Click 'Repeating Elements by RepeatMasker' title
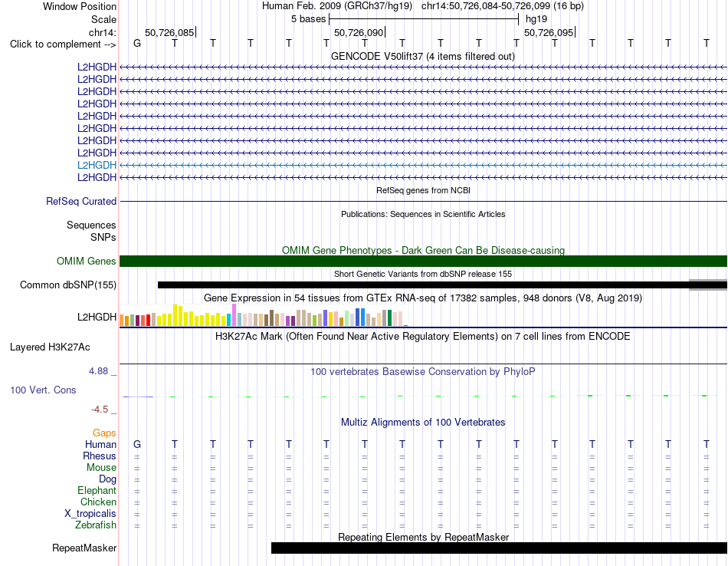The height and width of the screenshot is (566, 728). (x=423, y=537)
